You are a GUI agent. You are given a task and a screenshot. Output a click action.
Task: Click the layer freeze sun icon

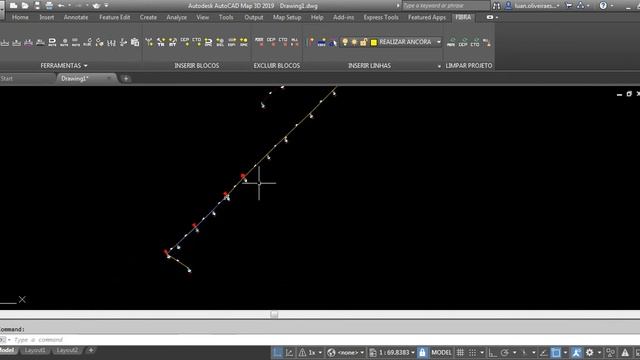pyautogui.click(x=354, y=42)
